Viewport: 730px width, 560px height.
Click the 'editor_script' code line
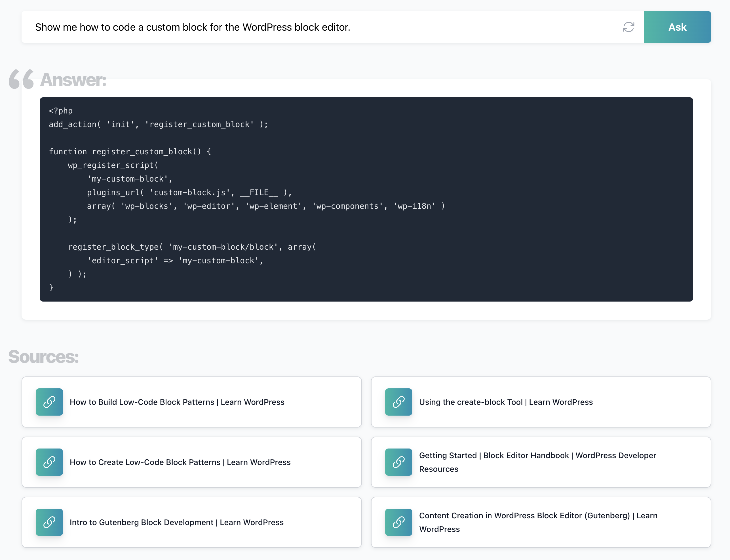click(175, 261)
